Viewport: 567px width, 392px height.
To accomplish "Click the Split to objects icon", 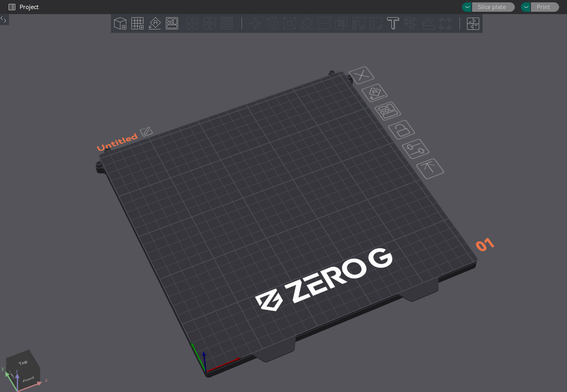I will [x=192, y=24].
